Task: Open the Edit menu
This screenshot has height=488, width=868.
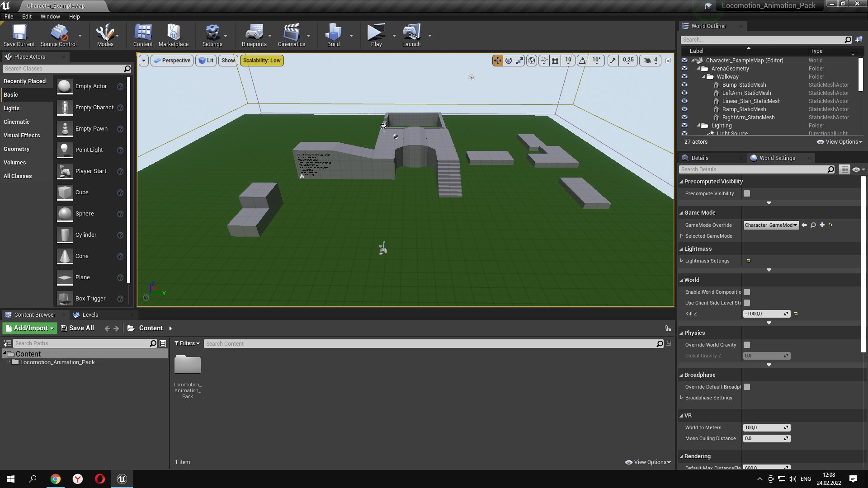Action: [x=27, y=16]
